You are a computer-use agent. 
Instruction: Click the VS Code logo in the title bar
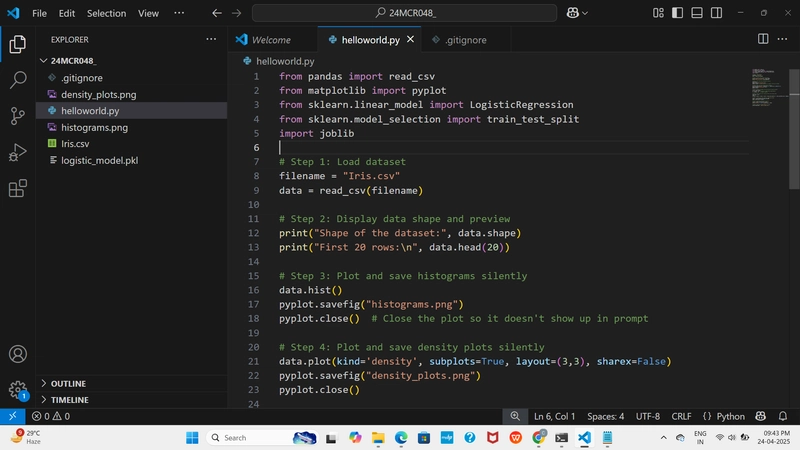13,13
